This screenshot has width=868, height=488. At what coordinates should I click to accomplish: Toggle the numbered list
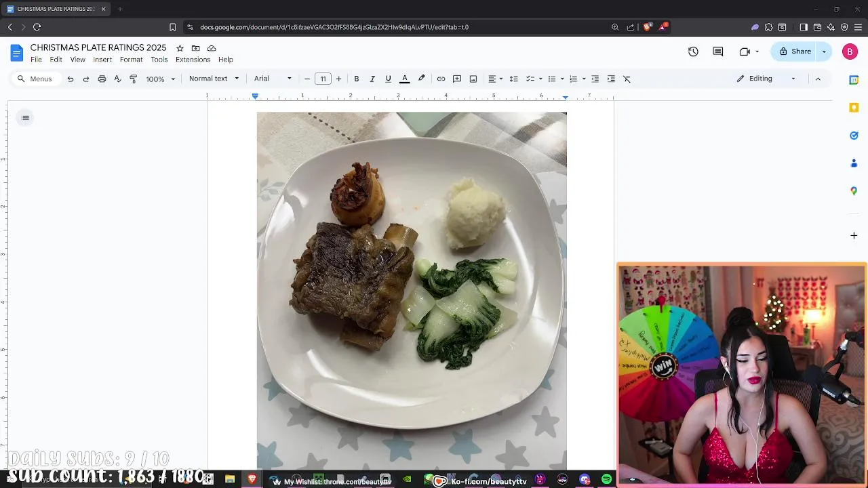[574, 79]
